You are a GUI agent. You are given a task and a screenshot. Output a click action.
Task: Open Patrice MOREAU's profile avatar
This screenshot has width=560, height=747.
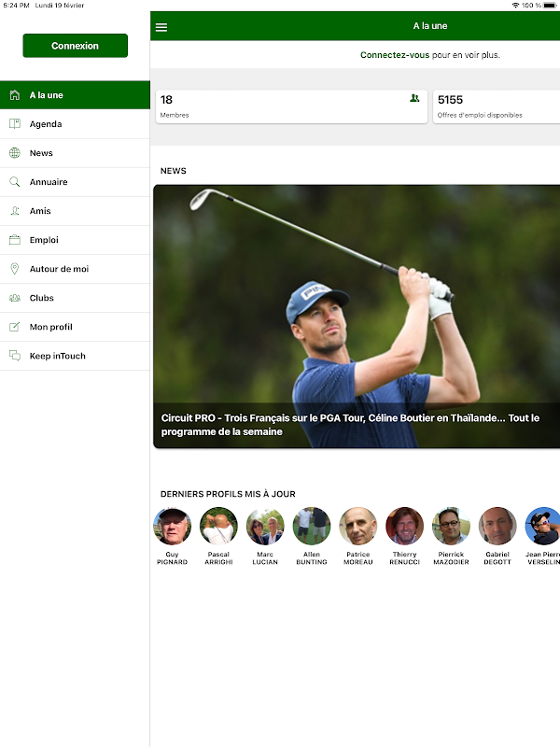tap(358, 526)
